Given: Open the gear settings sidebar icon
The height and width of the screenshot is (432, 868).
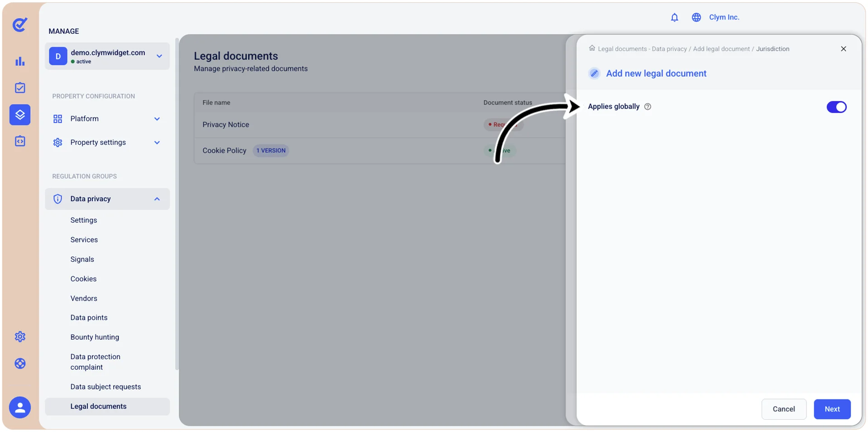Looking at the screenshot, I should [x=20, y=337].
